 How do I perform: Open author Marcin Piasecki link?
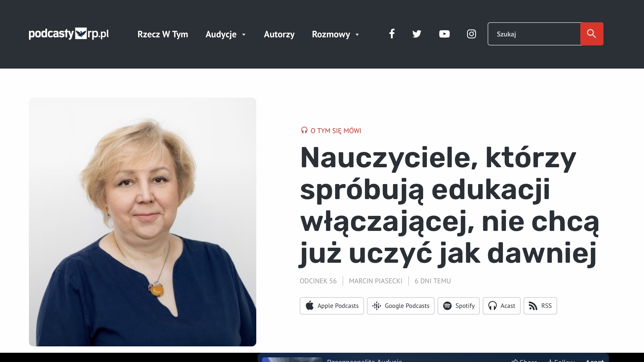376,281
